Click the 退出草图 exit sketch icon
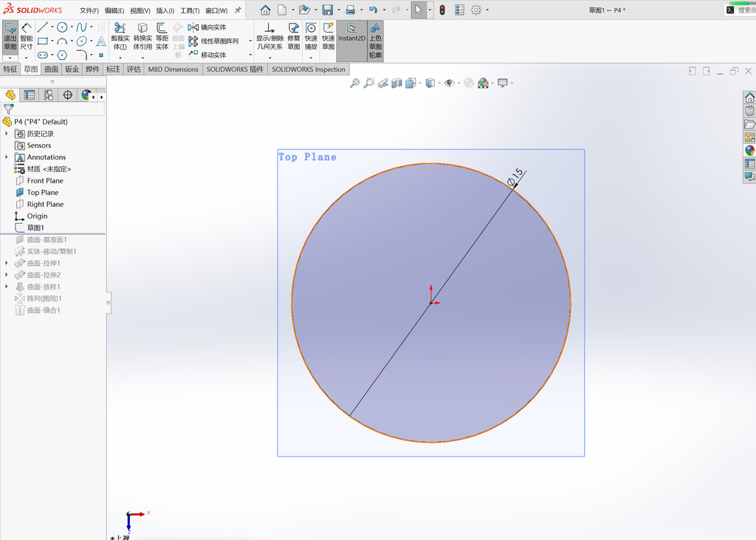Viewport: 756px width, 540px height. point(10,37)
